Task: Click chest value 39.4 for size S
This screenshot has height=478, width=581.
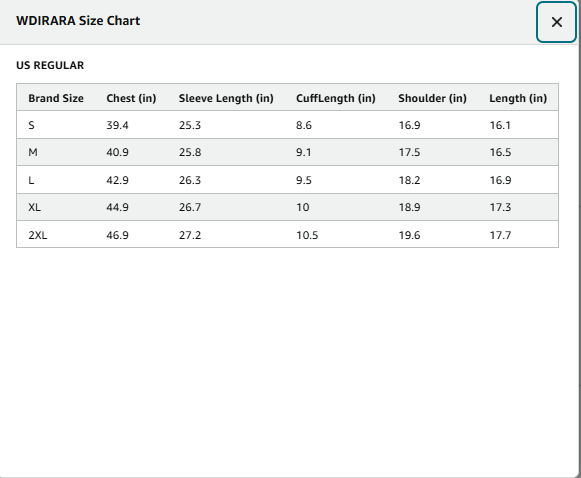Action: coord(117,125)
